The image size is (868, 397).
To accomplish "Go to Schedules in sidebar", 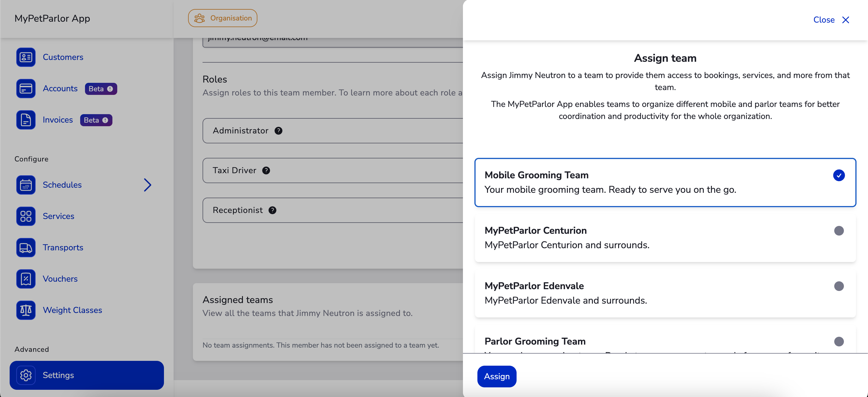I will pos(62,185).
